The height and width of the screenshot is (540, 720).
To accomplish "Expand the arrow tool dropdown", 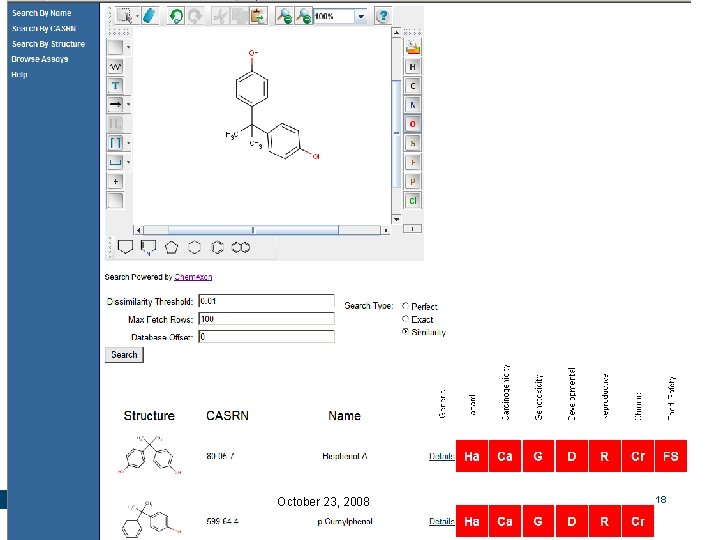I will 129,104.
